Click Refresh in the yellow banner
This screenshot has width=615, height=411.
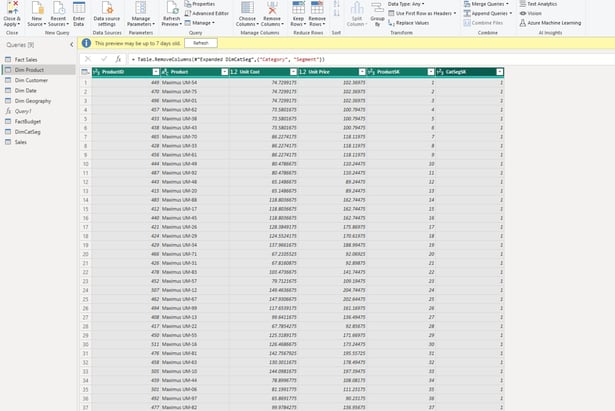[201, 43]
